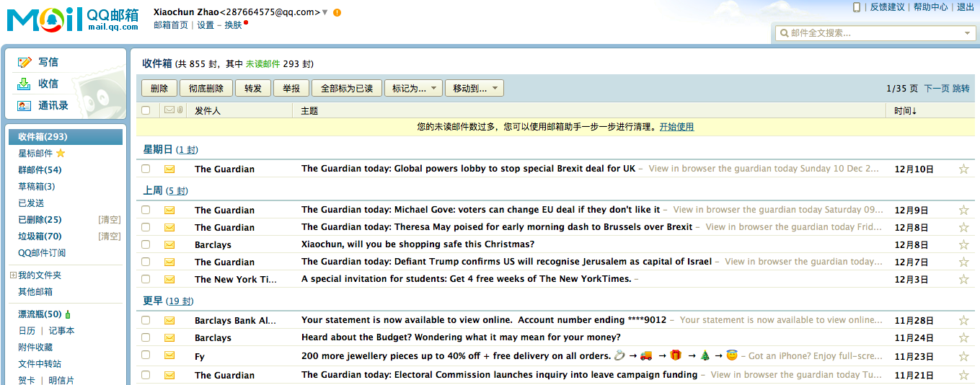Open the 群邮件(54) folder

pyautogui.click(x=40, y=170)
